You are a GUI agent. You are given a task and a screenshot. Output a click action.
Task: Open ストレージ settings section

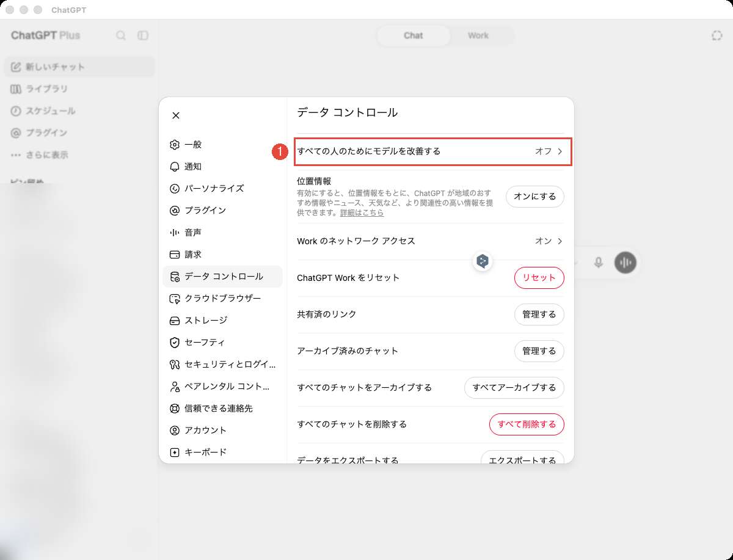[x=222, y=321]
